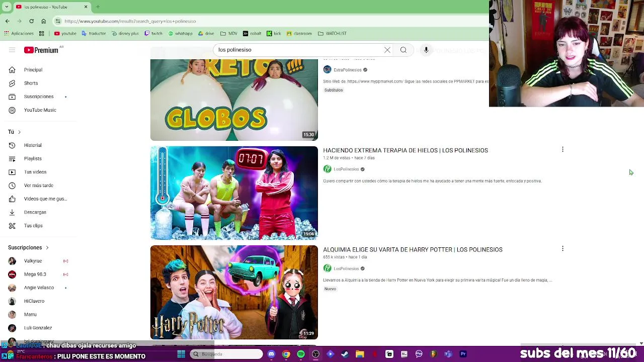Viewport: 644px width, 362px height.
Task: Open Aplicaciones in bookmarks bar
Action: (19, 33)
